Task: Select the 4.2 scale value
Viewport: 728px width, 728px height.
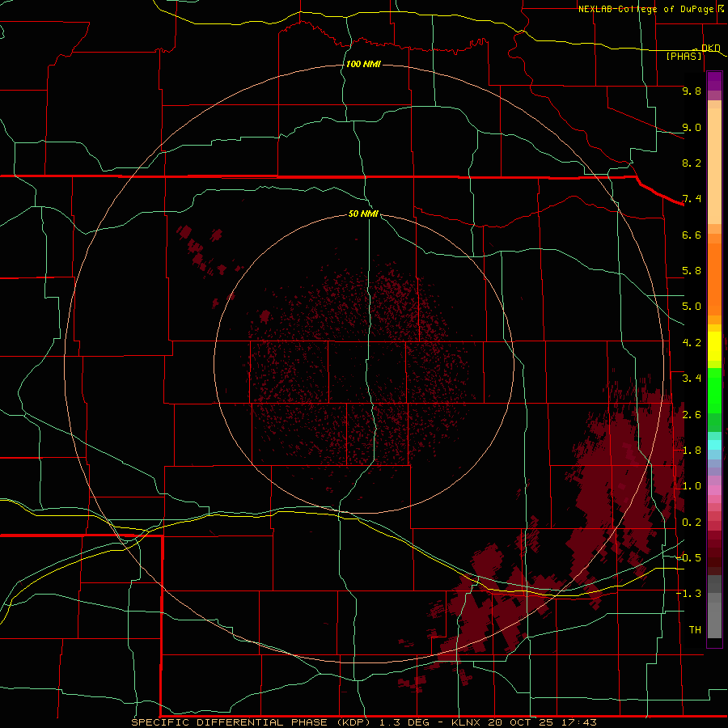Action: point(692,343)
